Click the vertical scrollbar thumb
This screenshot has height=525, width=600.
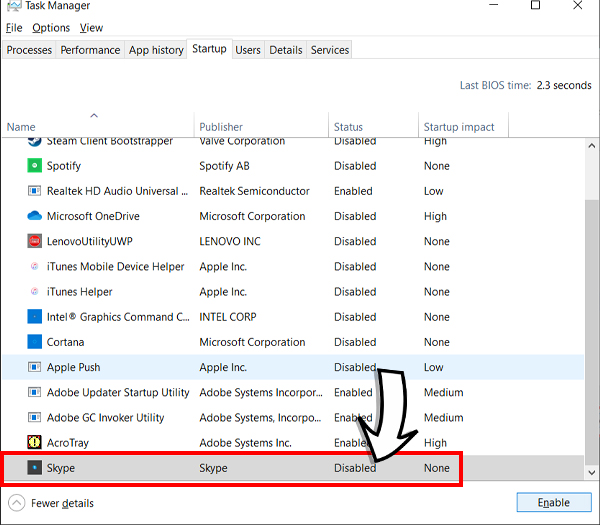point(592,331)
